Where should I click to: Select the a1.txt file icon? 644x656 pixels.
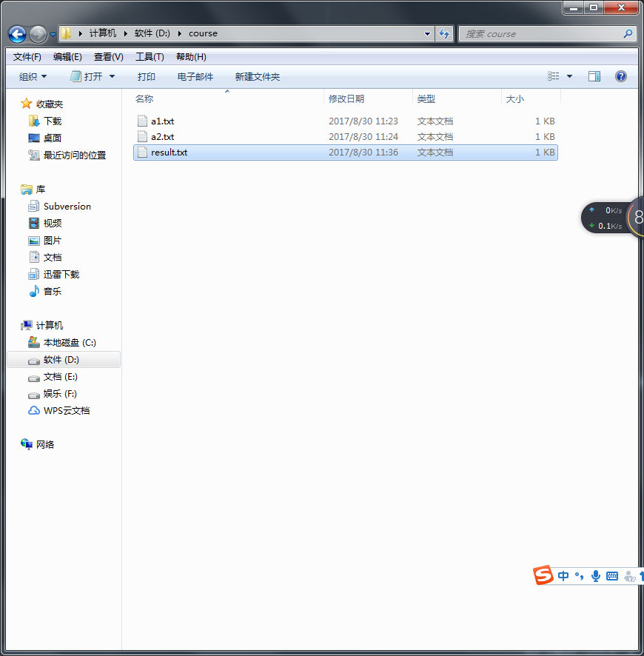click(142, 121)
